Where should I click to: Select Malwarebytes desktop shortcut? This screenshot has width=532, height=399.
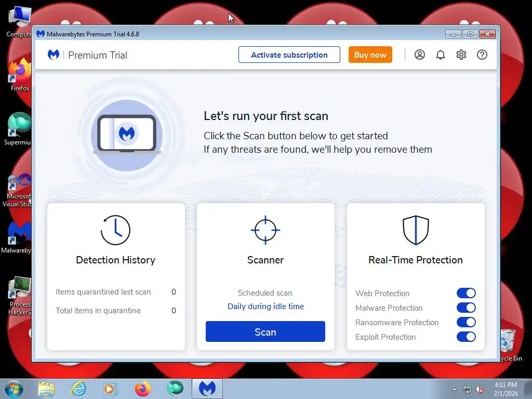[16, 237]
